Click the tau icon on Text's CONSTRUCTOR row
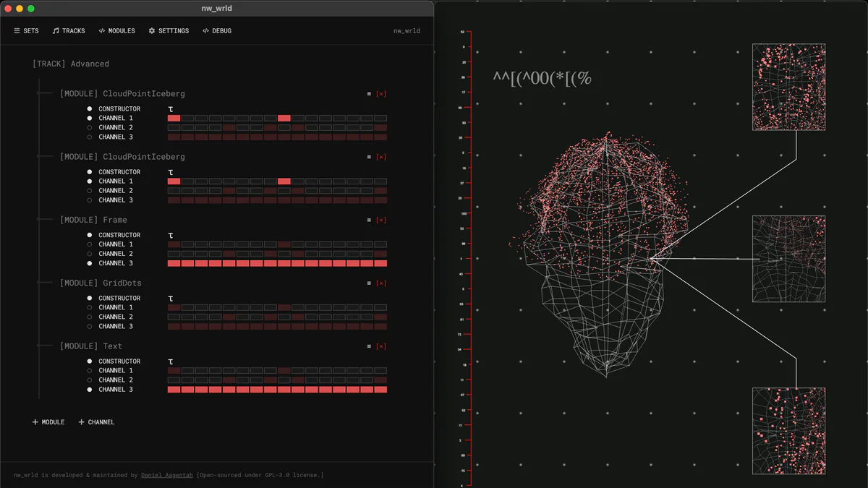The image size is (868, 488). 170,361
